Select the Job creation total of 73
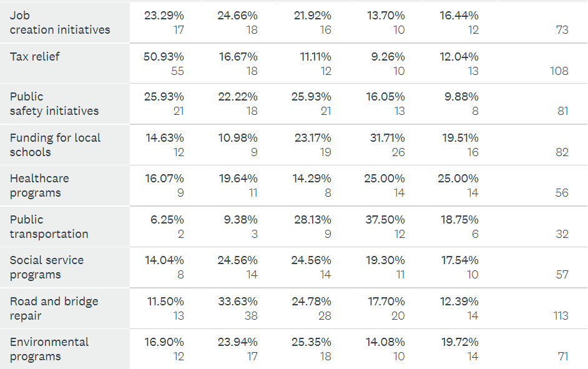 tap(562, 29)
